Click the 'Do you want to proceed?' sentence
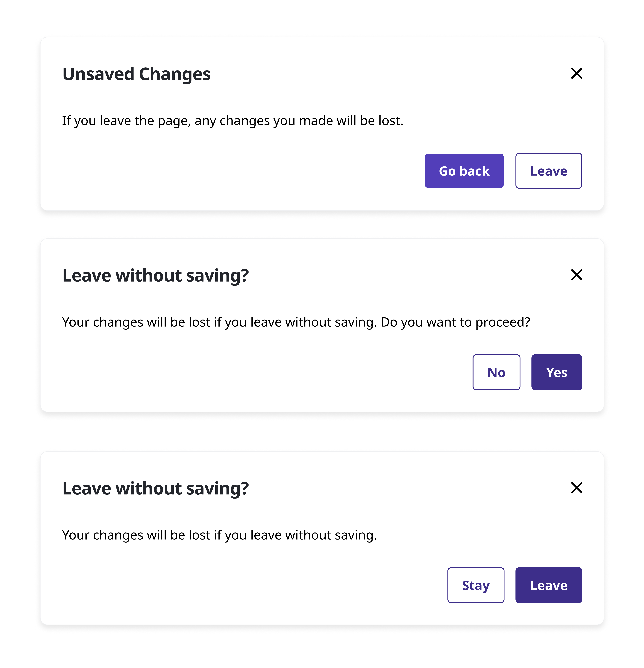Image resolution: width=644 pixels, height=668 pixels. click(455, 322)
